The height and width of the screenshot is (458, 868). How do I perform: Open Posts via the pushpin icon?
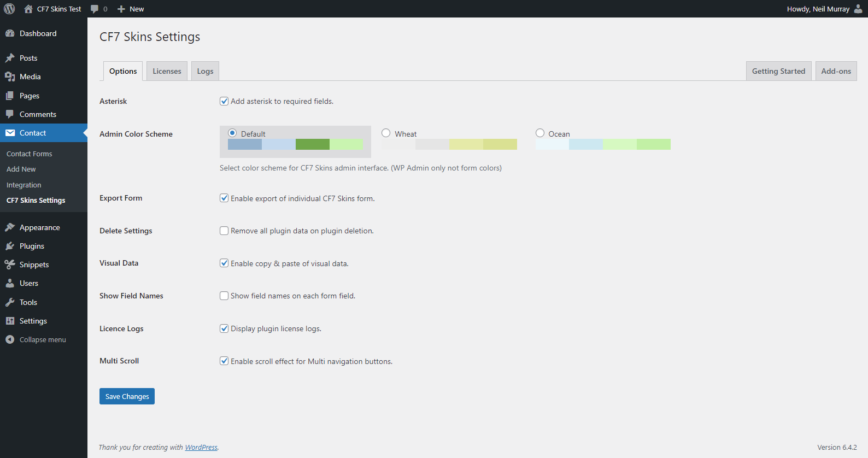point(10,58)
